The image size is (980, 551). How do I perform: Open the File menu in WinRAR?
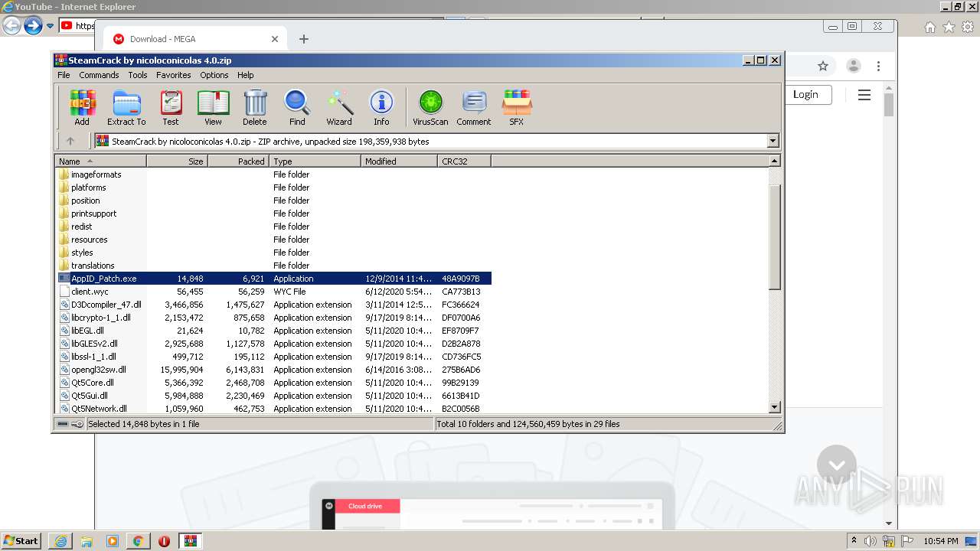[64, 75]
